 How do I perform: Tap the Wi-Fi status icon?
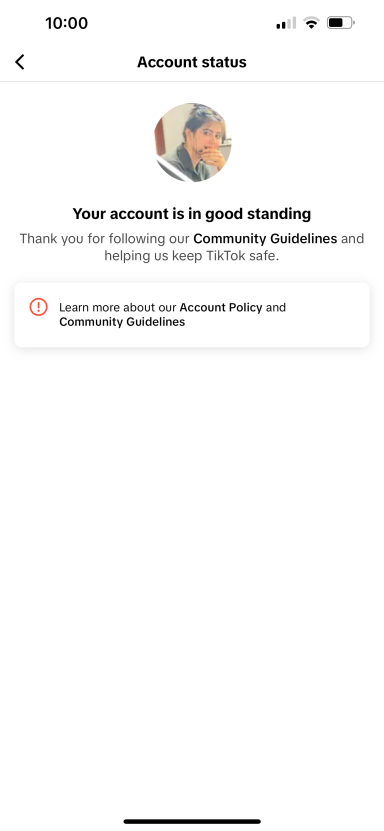click(311, 23)
